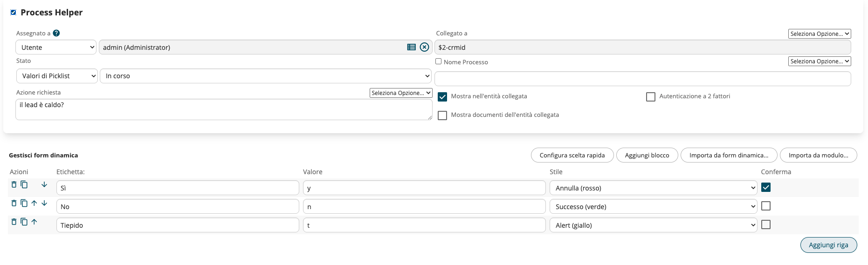868x265 pixels.
Task: Toggle the Process Helper checkbox
Action: [14, 13]
